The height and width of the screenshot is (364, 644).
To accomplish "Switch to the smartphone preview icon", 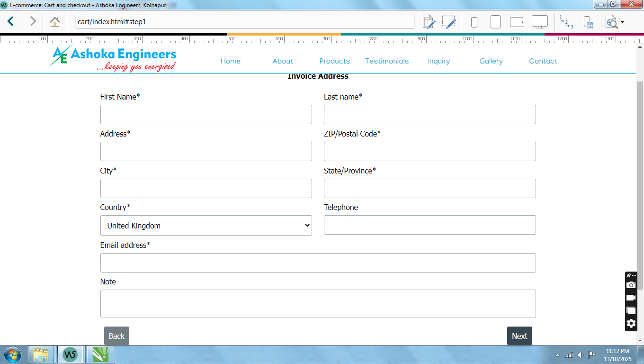I will coord(474,22).
